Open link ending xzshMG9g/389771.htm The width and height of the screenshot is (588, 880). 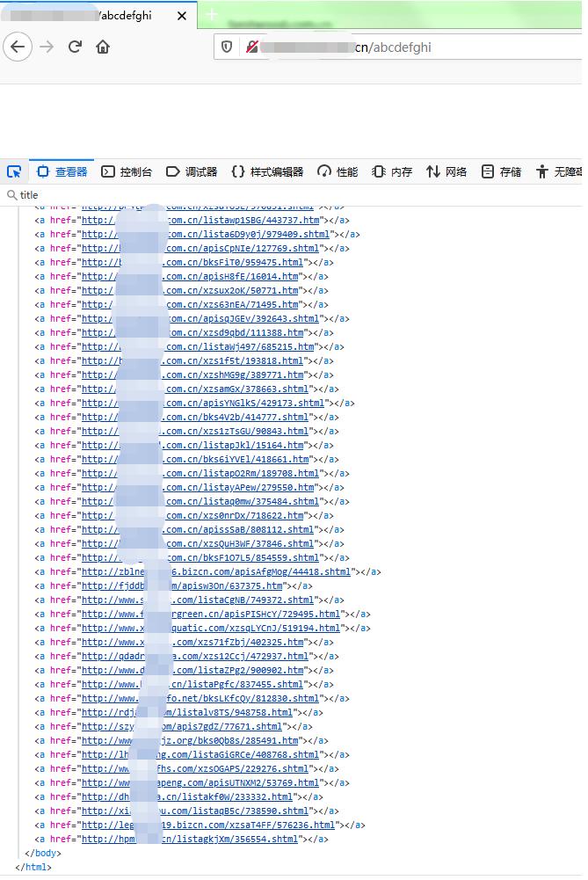point(192,375)
